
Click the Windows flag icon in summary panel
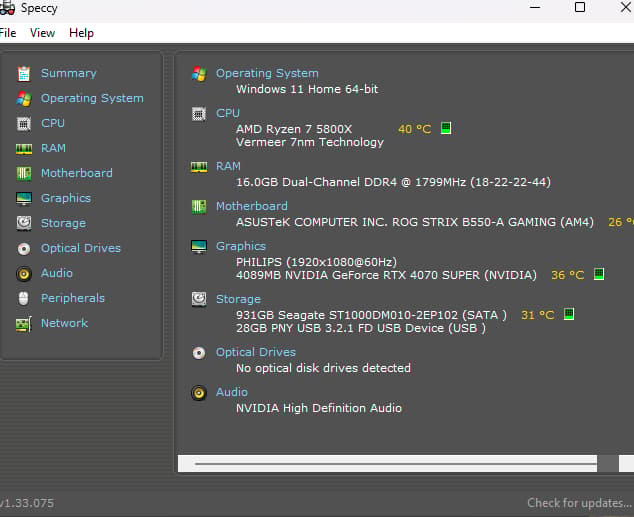[x=199, y=74]
